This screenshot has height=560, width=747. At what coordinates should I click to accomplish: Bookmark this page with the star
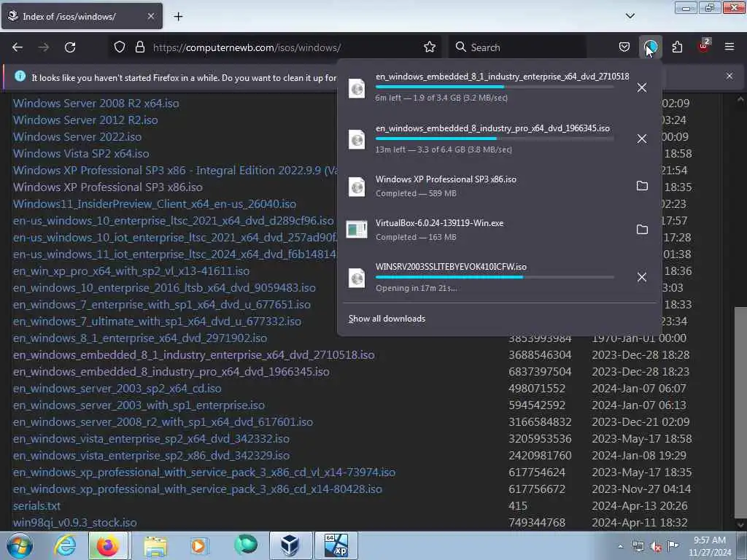coord(429,47)
